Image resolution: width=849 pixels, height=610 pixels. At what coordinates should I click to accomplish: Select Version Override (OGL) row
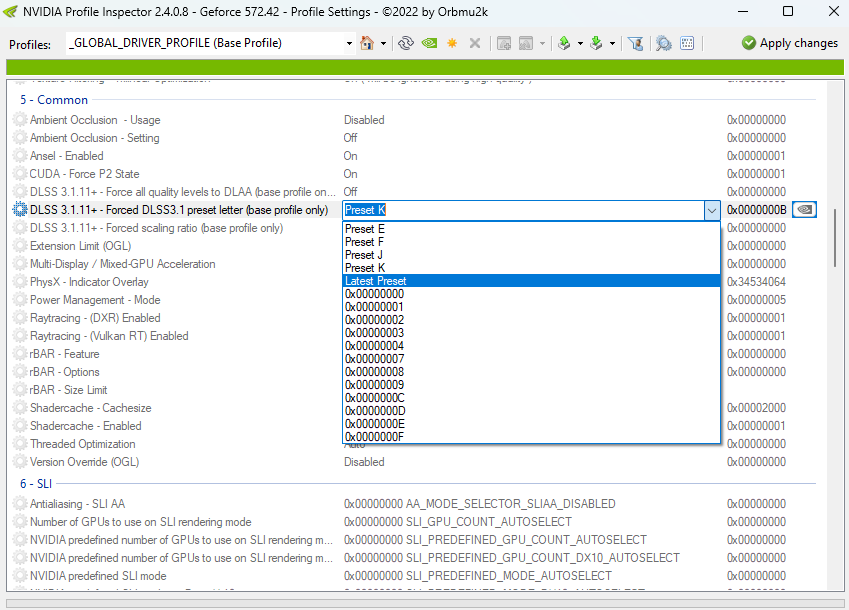(x=412, y=462)
